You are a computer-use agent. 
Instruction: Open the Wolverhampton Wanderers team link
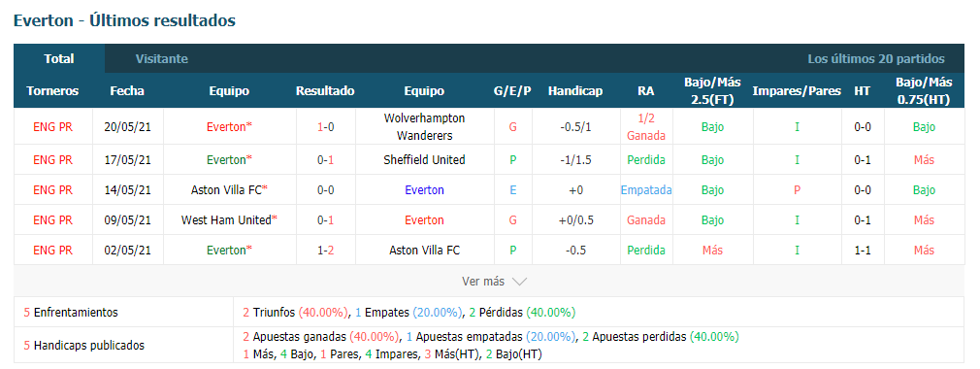424,126
